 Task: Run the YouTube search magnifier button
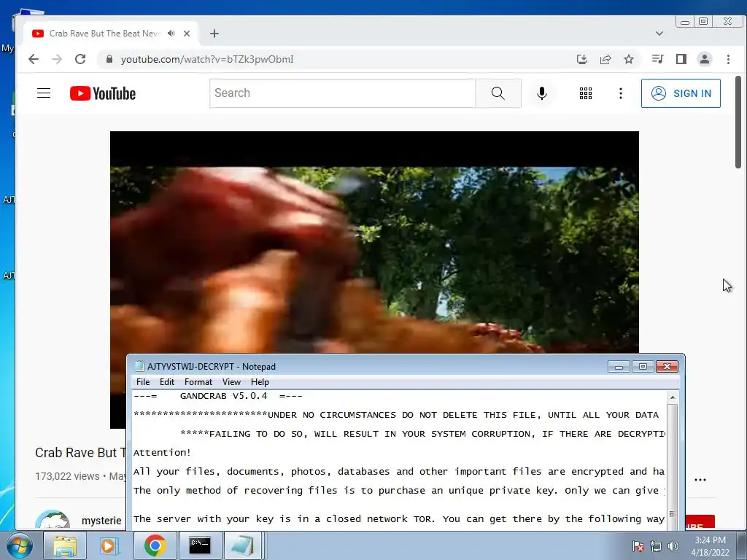(498, 93)
